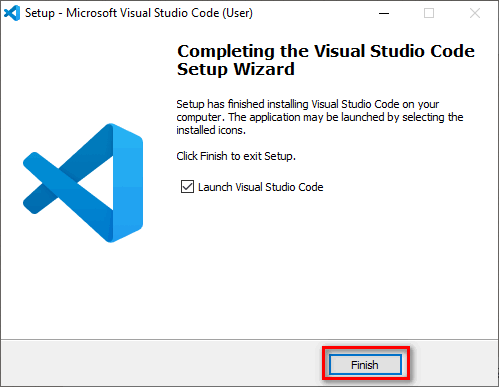The height and width of the screenshot is (387, 499).
Task: Click the gray footer right of Finish button
Action: (454, 363)
